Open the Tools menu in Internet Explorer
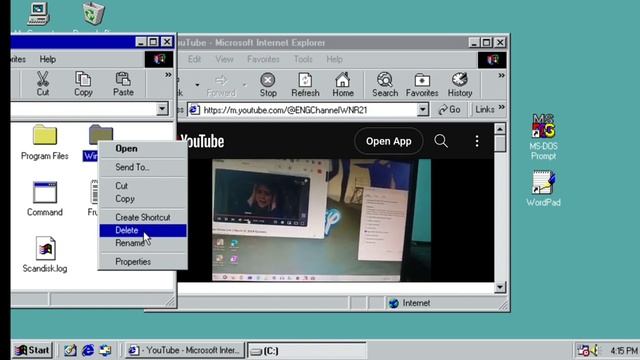Image resolution: width=640 pixels, height=360 pixels. click(x=303, y=59)
